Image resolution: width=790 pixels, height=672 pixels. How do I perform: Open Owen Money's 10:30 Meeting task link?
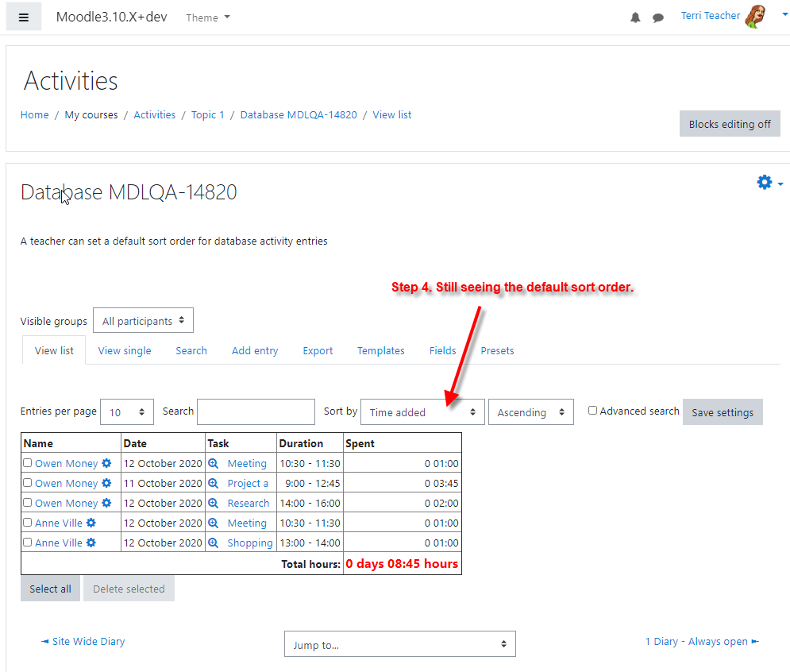pyautogui.click(x=246, y=463)
